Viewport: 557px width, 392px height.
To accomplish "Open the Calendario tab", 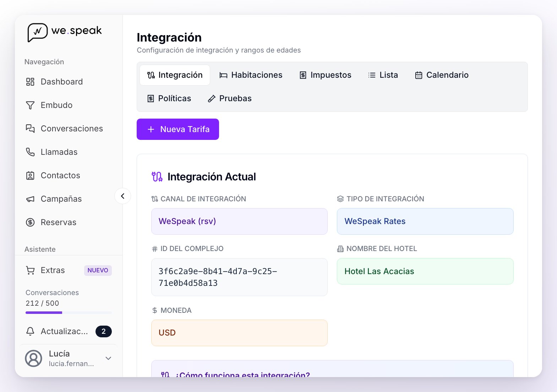I will pyautogui.click(x=442, y=75).
